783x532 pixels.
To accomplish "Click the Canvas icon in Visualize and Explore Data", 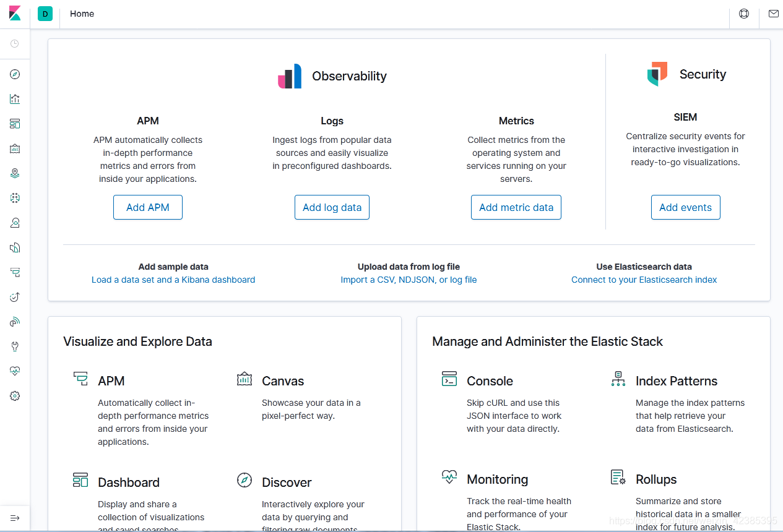I will point(244,379).
